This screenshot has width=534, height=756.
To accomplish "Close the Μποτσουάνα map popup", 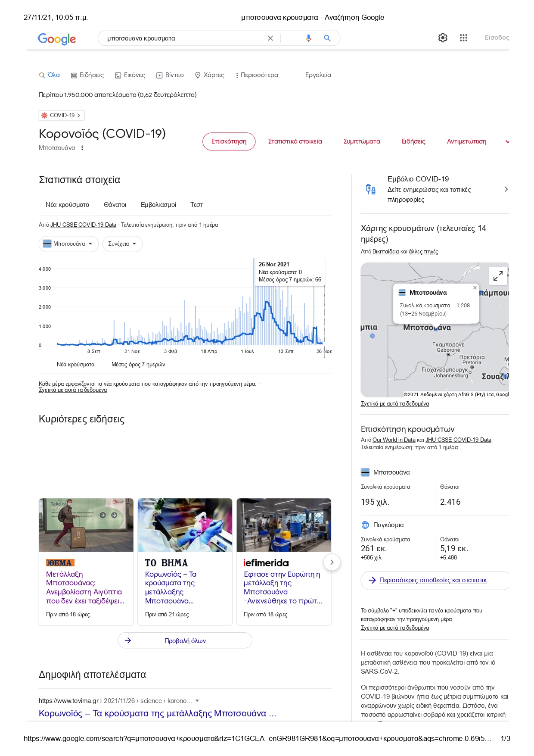I will pos(475,287).
